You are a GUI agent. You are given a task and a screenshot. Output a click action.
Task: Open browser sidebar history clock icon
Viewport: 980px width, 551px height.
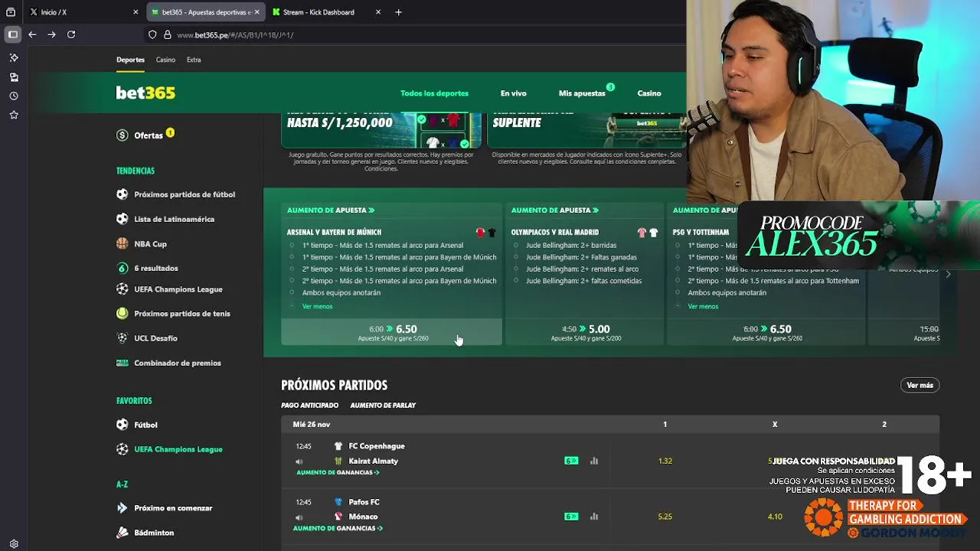(14, 96)
